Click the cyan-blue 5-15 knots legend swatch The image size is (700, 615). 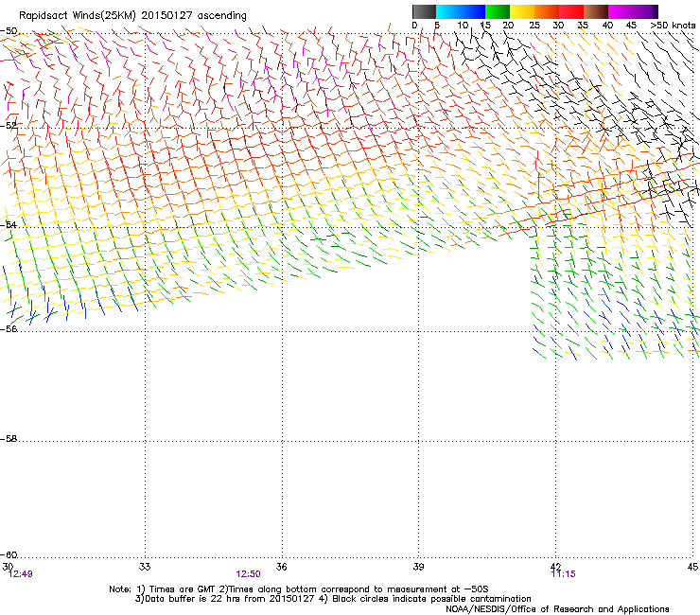click(x=461, y=11)
